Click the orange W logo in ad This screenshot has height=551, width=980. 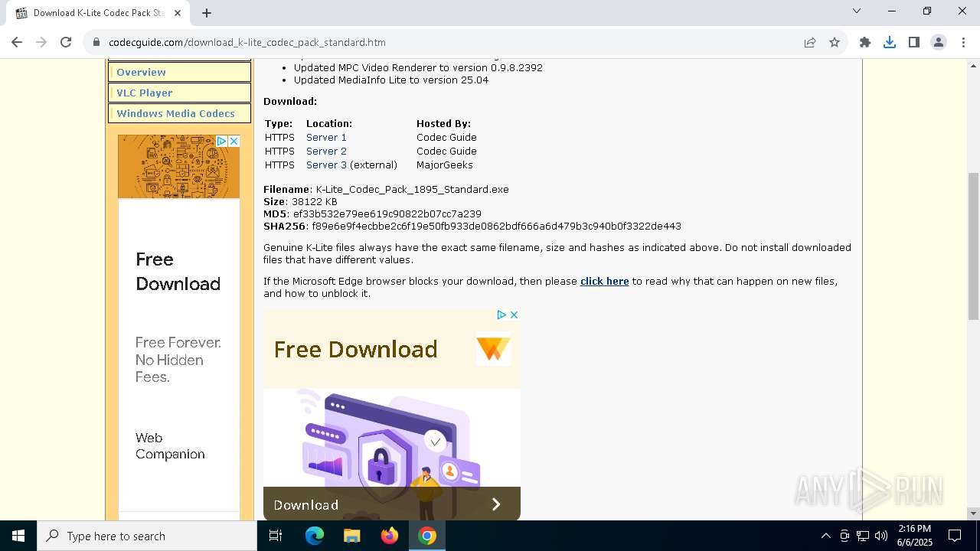pyautogui.click(x=493, y=350)
